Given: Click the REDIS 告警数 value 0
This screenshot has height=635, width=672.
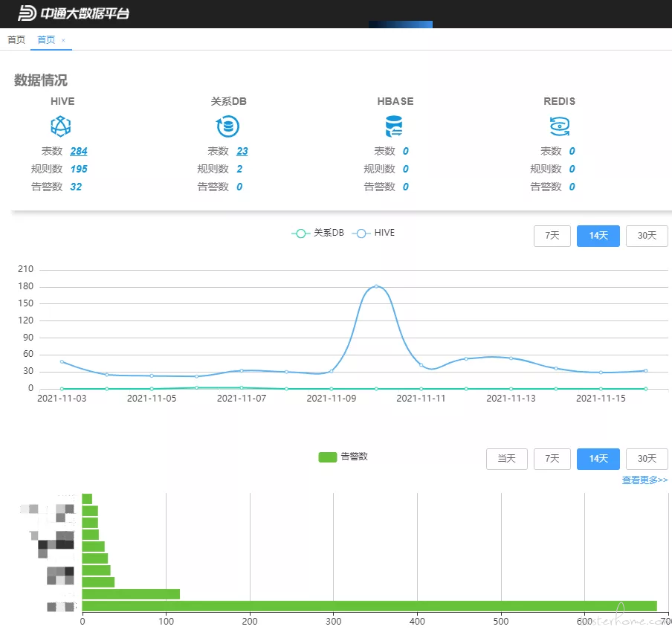Looking at the screenshot, I should (572, 187).
